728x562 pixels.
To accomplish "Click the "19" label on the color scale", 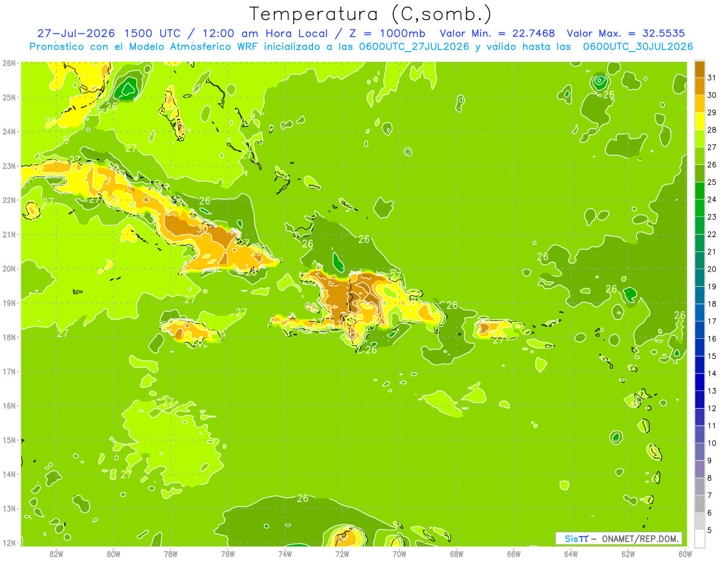I will (712, 287).
